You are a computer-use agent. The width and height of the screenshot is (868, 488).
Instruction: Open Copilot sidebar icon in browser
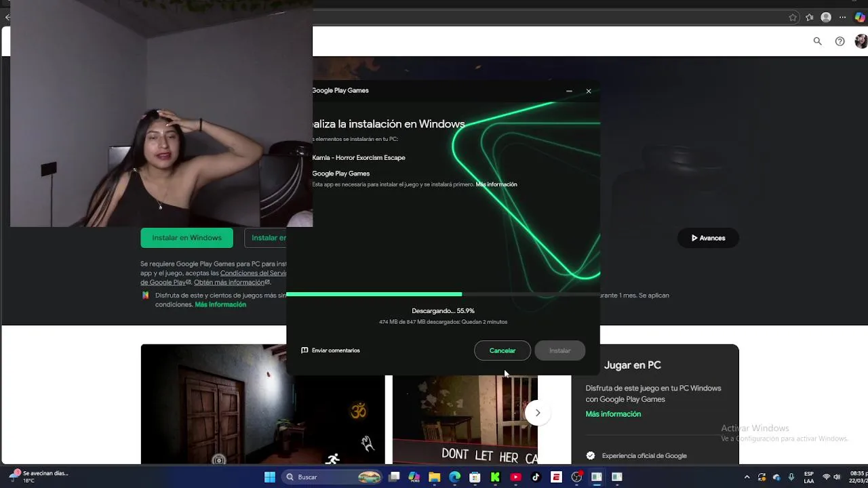tap(860, 18)
